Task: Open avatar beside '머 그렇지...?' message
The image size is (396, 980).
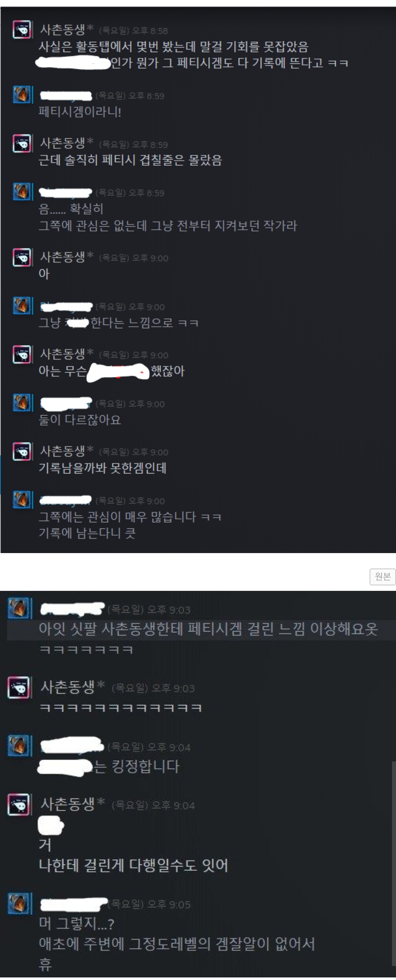Action: [x=19, y=903]
